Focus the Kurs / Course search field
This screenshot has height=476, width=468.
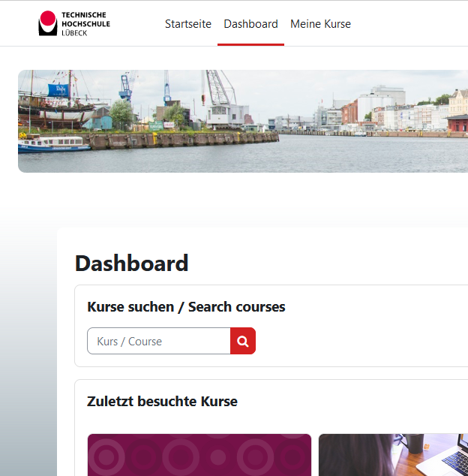(x=159, y=341)
